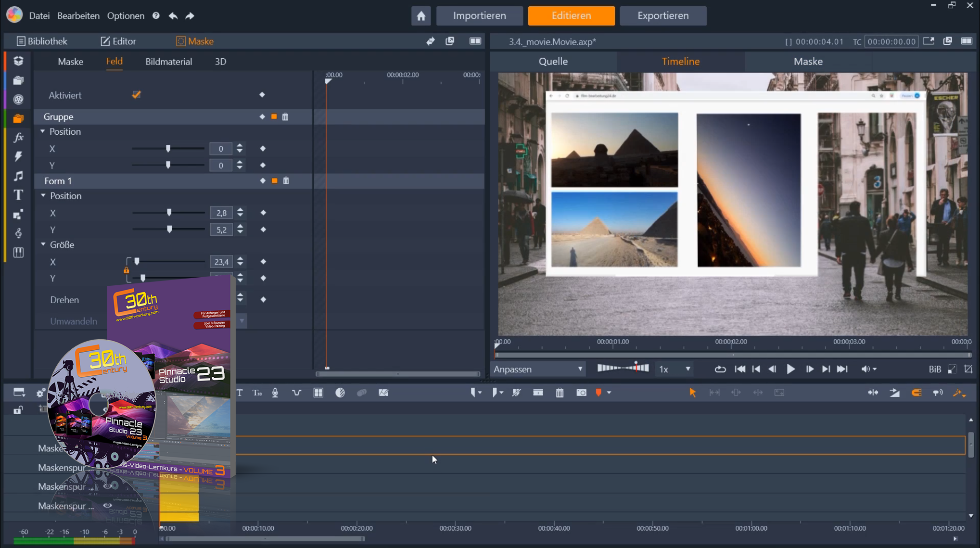This screenshot has width=980, height=548.
Task: Click the Importieren button
Action: pos(479,15)
